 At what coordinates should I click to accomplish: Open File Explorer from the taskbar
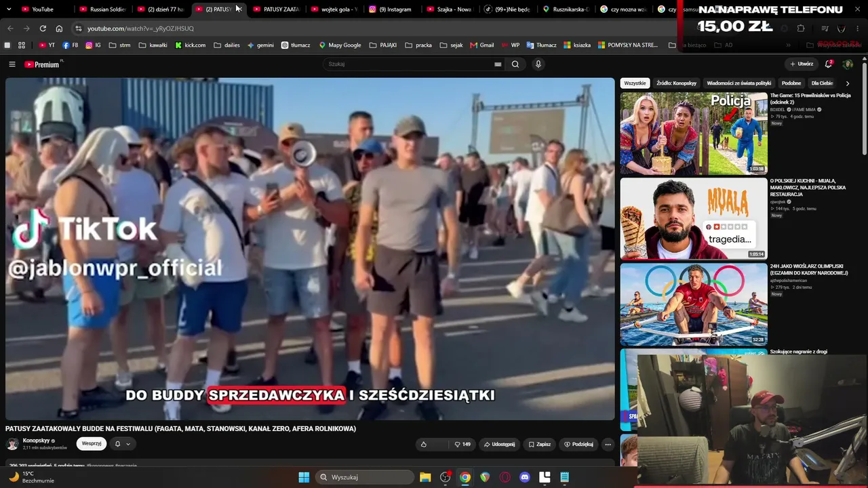pos(425,477)
